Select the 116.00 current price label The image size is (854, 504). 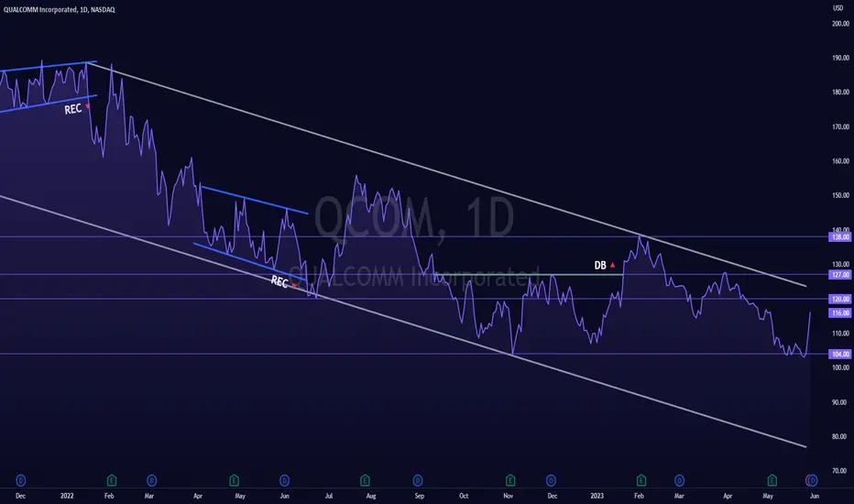point(839,312)
